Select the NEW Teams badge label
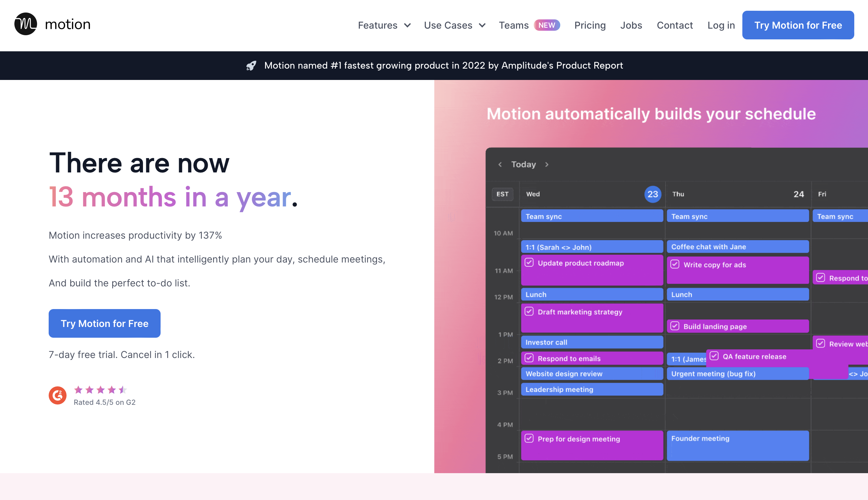Image resolution: width=868 pixels, height=500 pixels. point(547,24)
